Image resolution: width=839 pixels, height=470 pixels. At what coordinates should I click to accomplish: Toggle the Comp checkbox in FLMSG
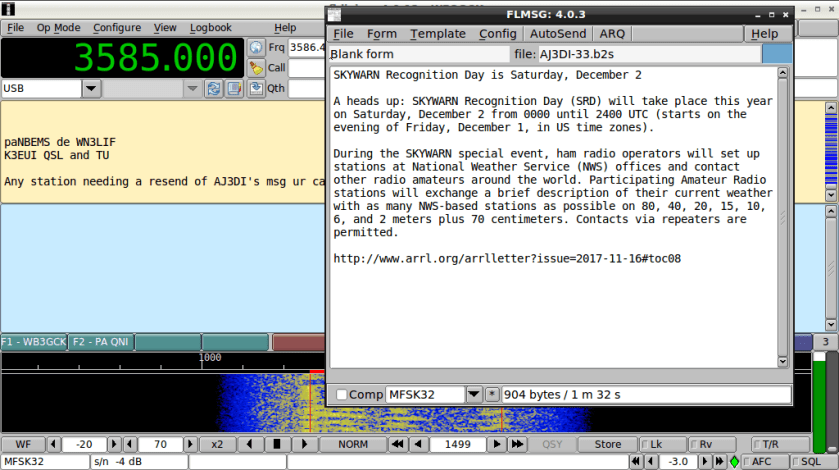[x=341, y=395]
